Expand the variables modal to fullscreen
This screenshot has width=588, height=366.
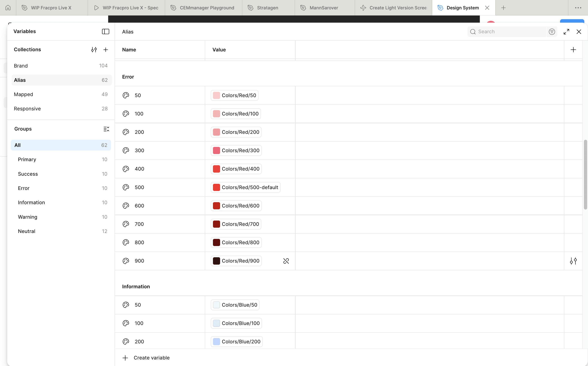(566, 32)
